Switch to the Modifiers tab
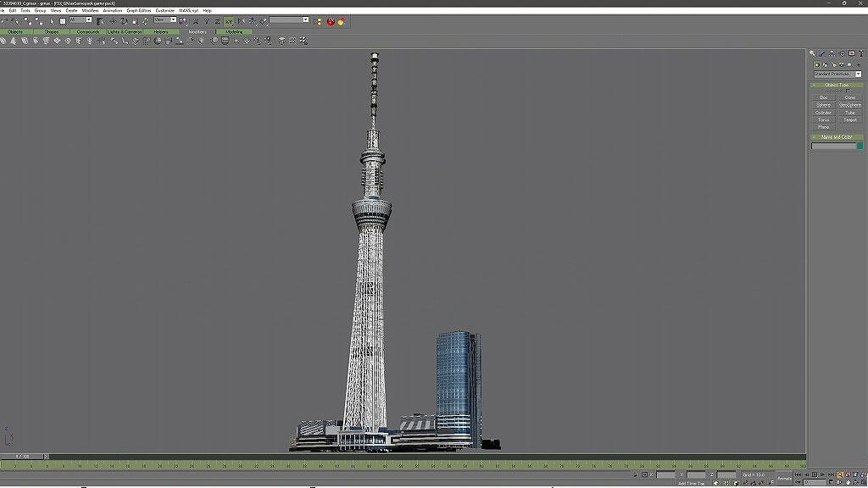 click(198, 32)
